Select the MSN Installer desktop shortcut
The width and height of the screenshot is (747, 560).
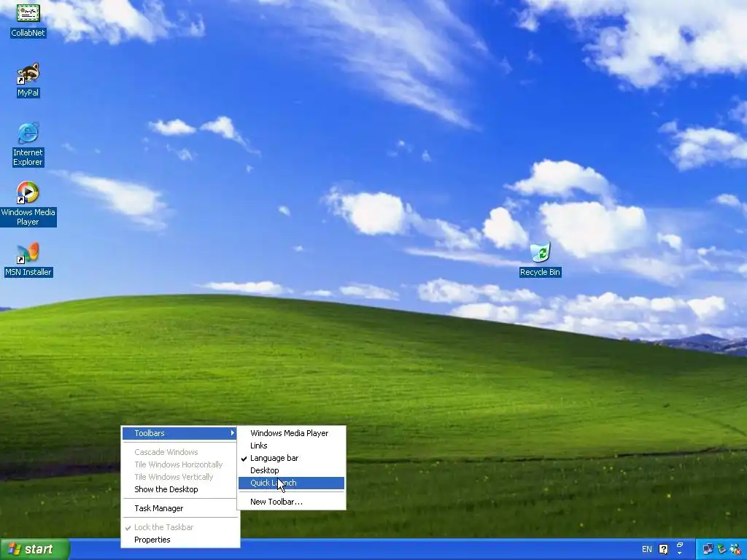[28, 260]
